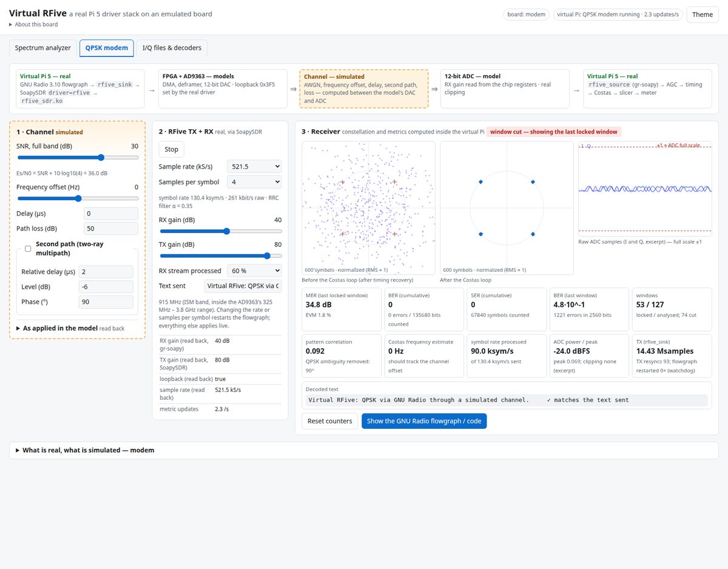728x569 pixels.
Task: Switch to the Spectrum analyzer tab
Action: (43, 48)
